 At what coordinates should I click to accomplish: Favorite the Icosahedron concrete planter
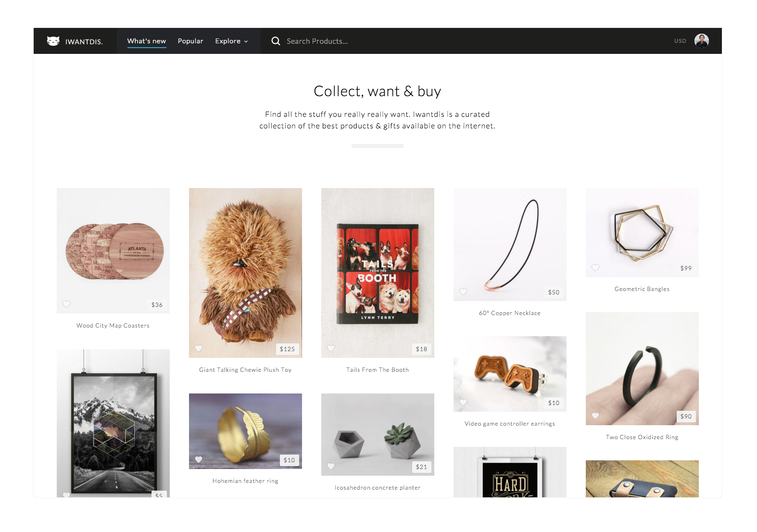point(331,466)
